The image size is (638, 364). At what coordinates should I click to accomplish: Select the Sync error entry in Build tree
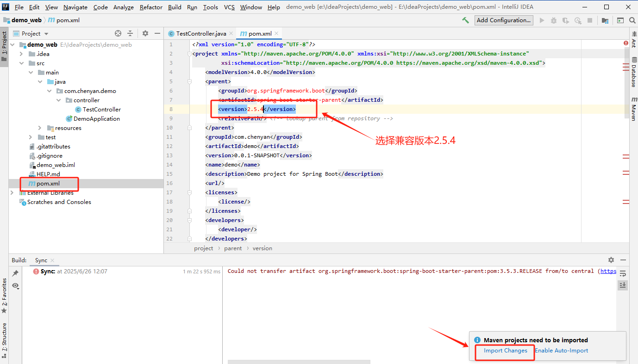pos(74,271)
